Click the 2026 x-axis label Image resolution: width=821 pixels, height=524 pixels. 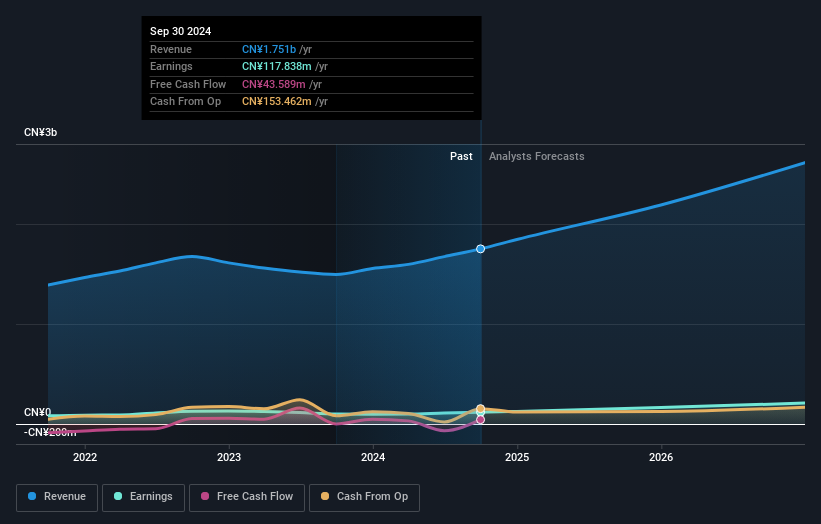click(661, 457)
